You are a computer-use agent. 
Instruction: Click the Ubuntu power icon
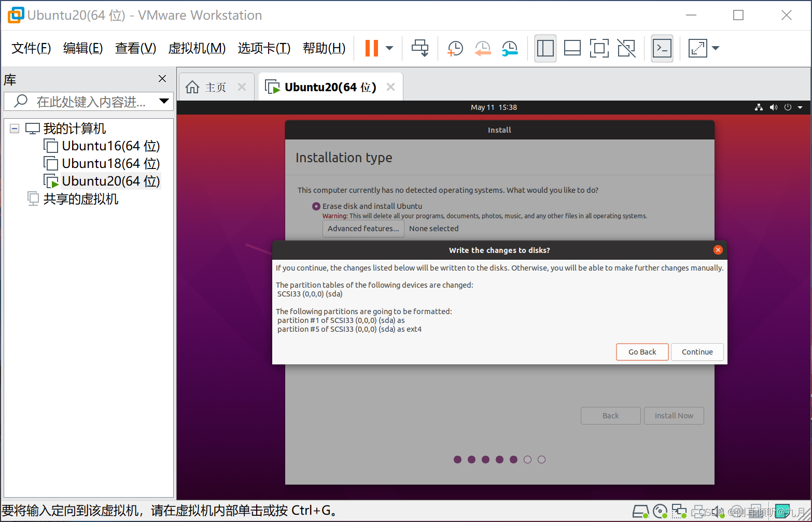click(788, 107)
